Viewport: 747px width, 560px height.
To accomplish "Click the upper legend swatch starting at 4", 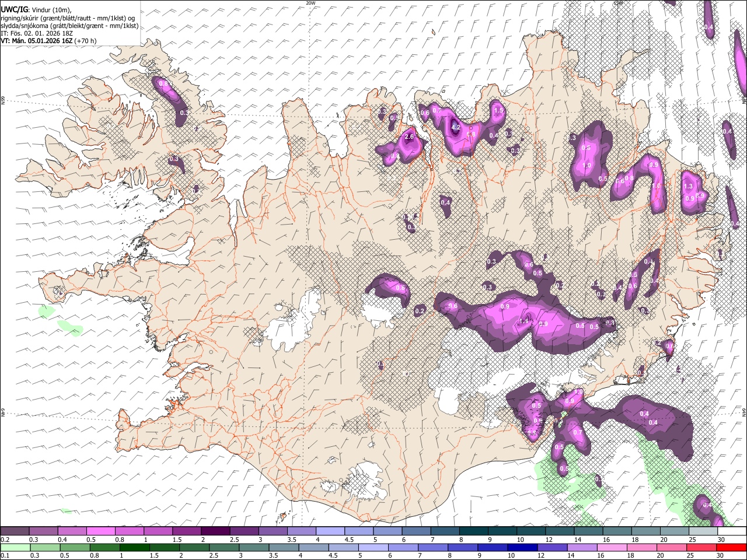I will tap(329, 531).
